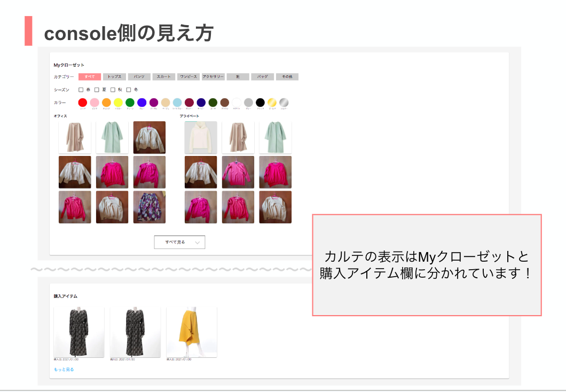The height and width of the screenshot is (392, 566).
Task: Expand the すべて見る dropdown
Action: [x=179, y=242]
